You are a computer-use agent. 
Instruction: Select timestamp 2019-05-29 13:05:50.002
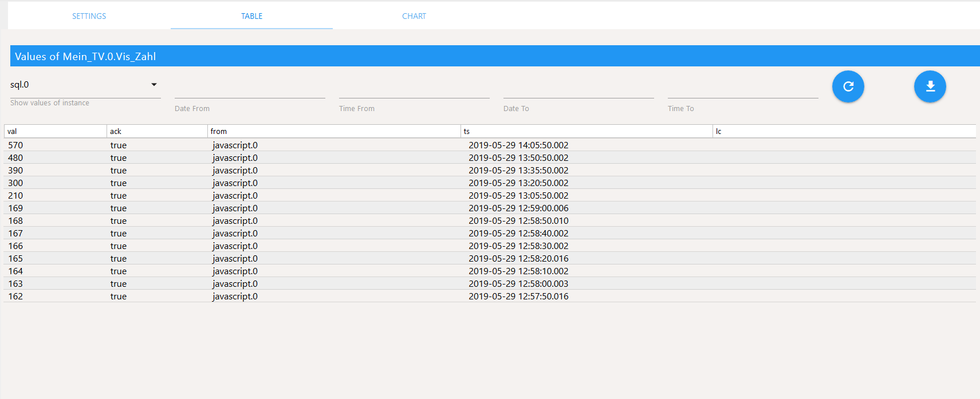click(518, 196)
